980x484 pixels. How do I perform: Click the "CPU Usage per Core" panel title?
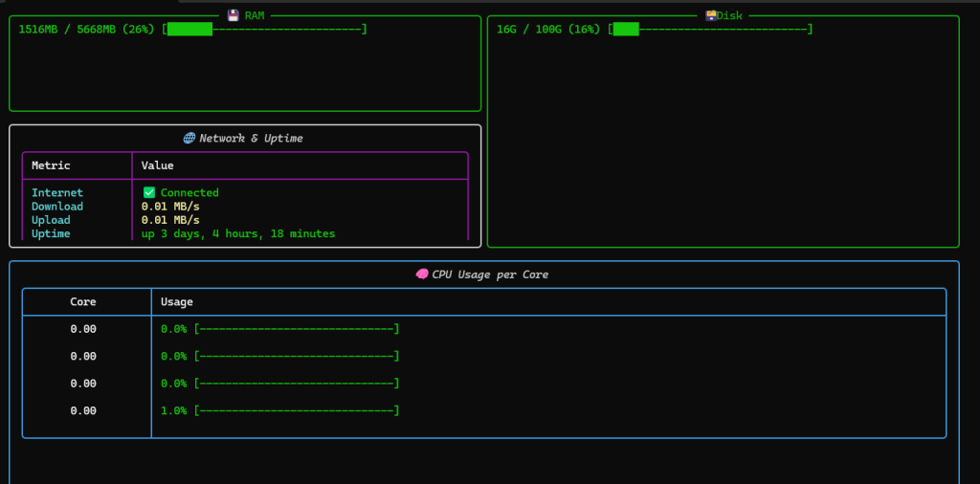[x=490, y=275]
